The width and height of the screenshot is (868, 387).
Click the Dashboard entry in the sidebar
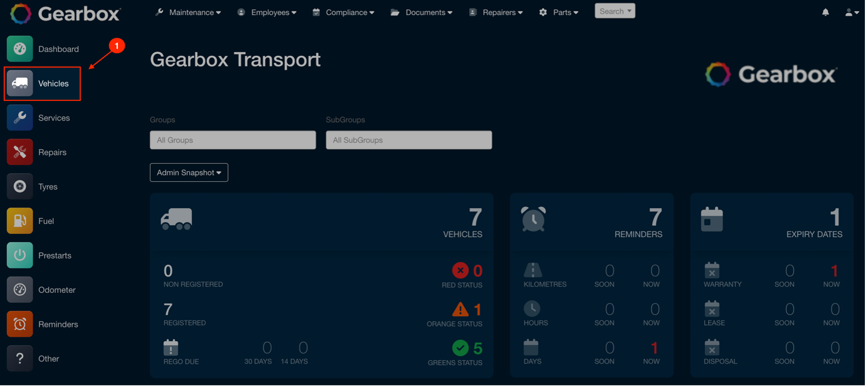(x=19, y=48)
